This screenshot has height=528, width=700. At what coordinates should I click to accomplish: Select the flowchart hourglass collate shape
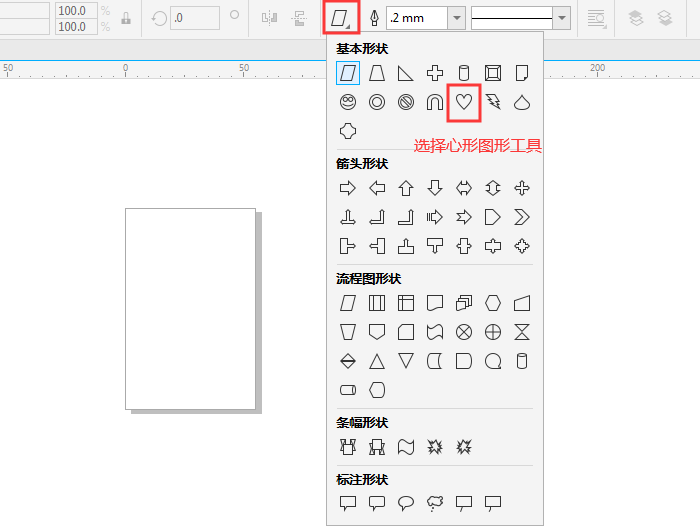pos(522,333)
